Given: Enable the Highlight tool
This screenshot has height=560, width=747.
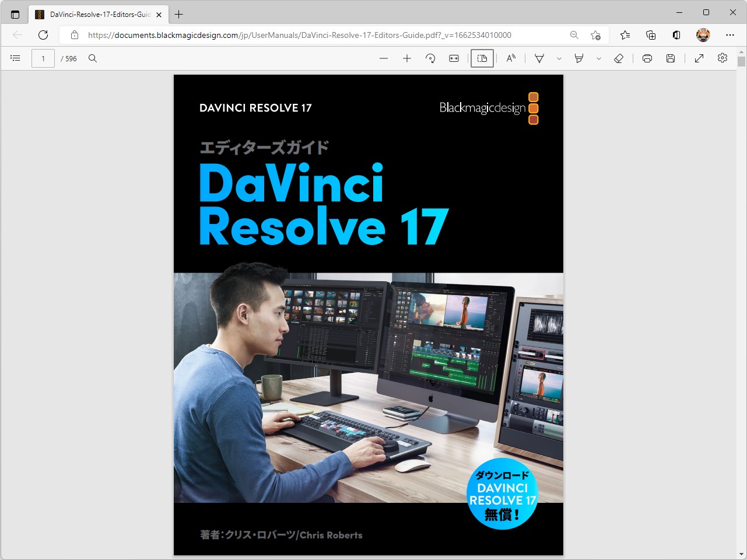Looking at the screenshot, I should 578,58.
